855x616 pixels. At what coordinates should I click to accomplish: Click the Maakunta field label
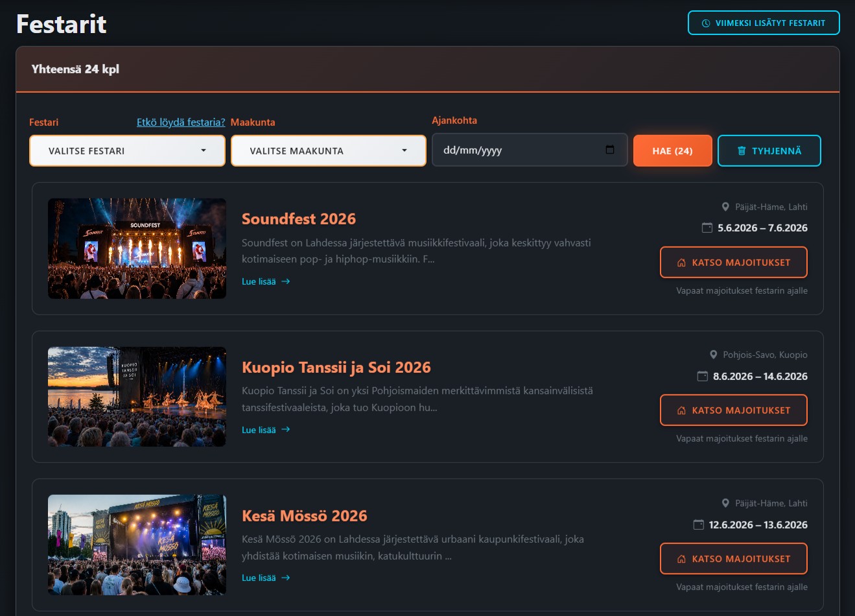pos(253,122)
